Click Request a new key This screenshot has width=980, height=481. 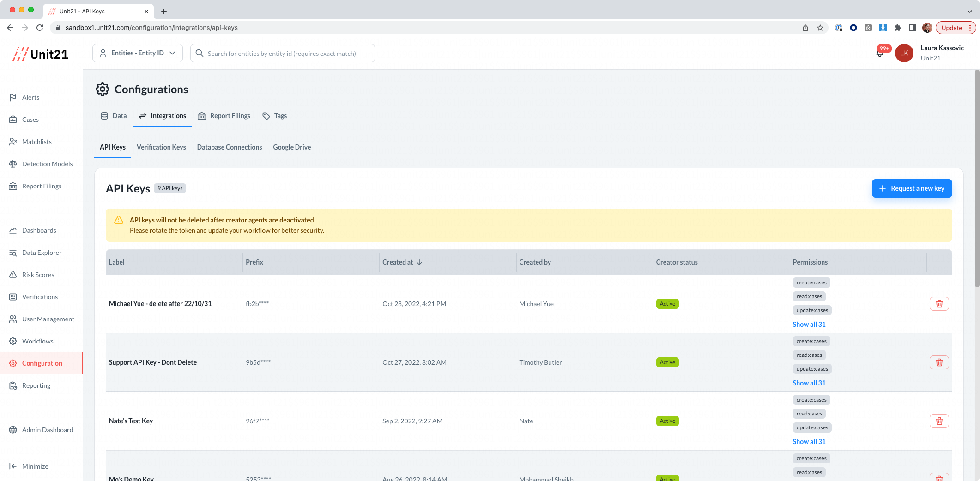[912, 188]
